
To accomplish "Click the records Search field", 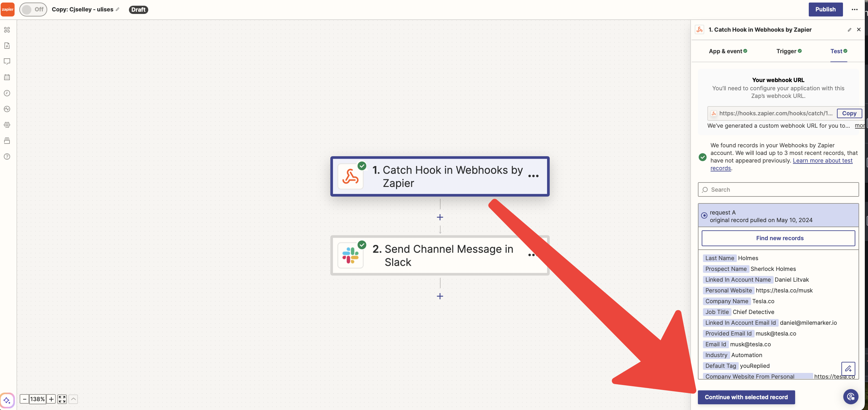I will click(x=778, y=190).
